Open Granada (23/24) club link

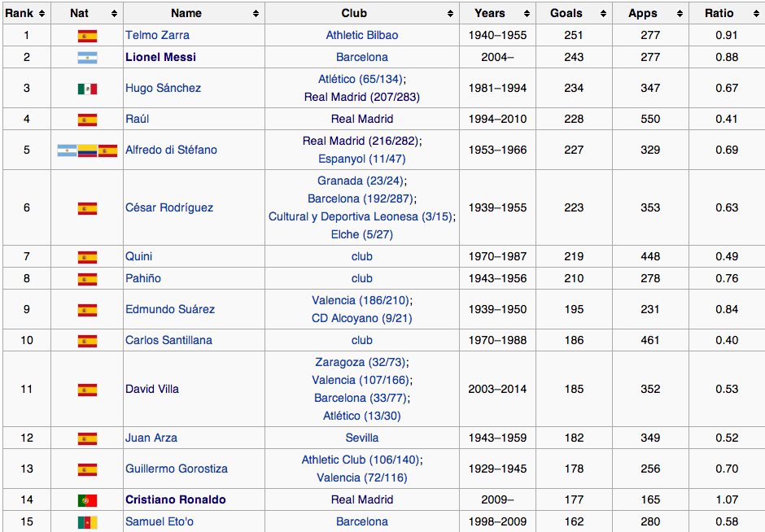(361, 181)
